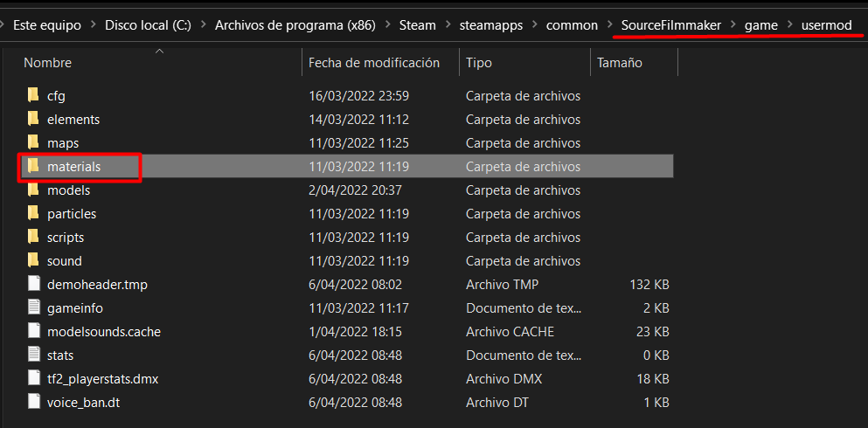This screenshot has width=868, height=428.
Task: Select the modelsounds.cache file name
Action: 104,331
